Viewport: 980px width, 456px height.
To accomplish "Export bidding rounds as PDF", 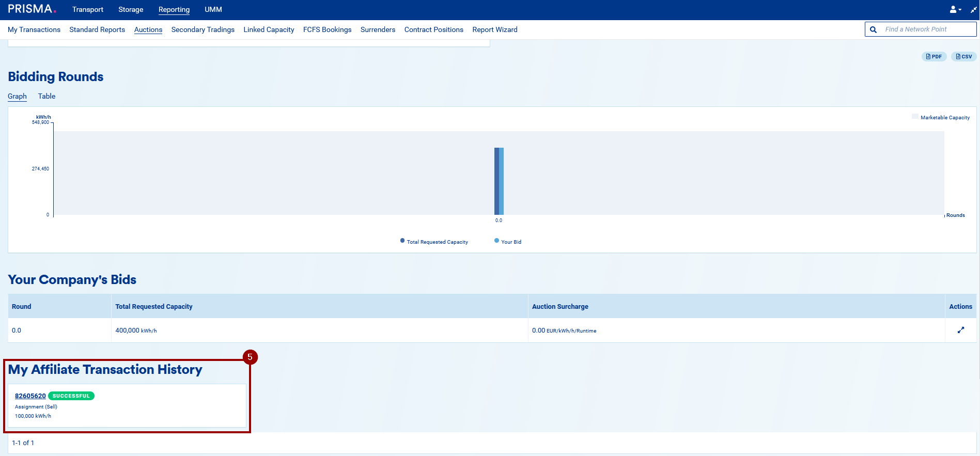I will [x=934, y=57].
